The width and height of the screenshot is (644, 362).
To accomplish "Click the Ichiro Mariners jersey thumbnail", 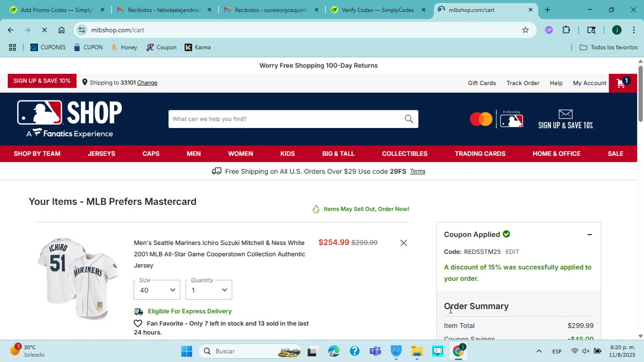I will coord(78,279).
